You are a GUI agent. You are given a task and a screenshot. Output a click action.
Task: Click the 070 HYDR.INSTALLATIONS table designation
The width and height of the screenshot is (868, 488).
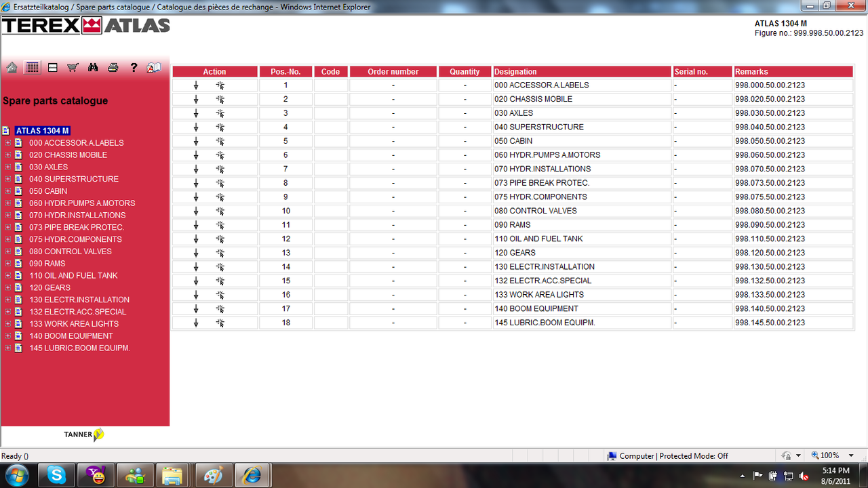[x=542, y=169]
